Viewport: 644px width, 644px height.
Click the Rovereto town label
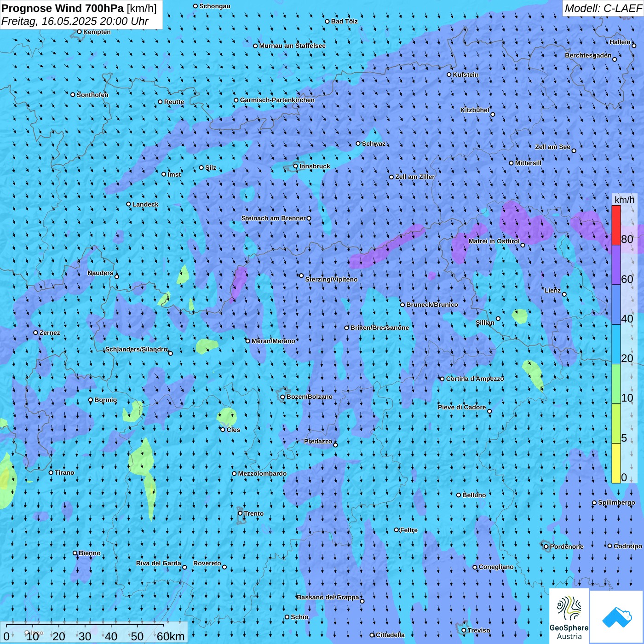(x=207, y=563)
